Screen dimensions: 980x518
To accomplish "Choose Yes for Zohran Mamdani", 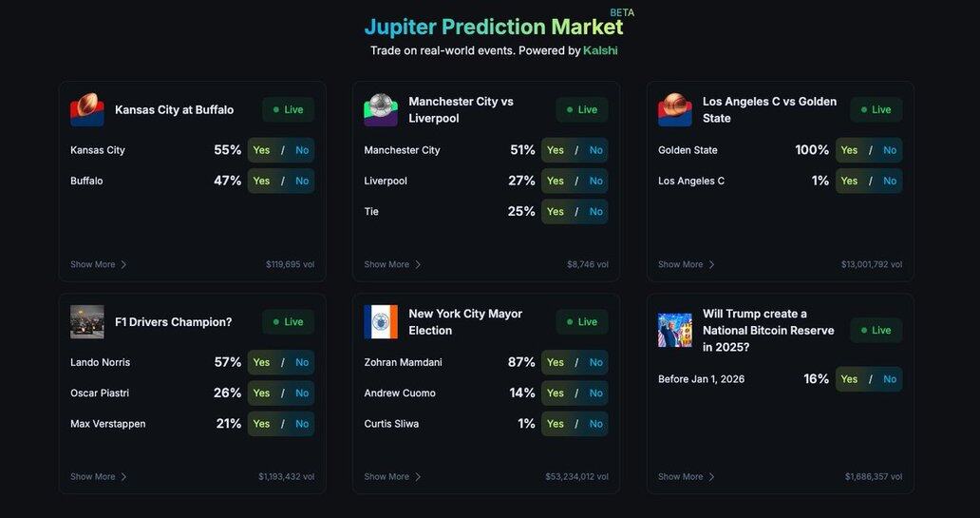I will (x=556, y=362).
